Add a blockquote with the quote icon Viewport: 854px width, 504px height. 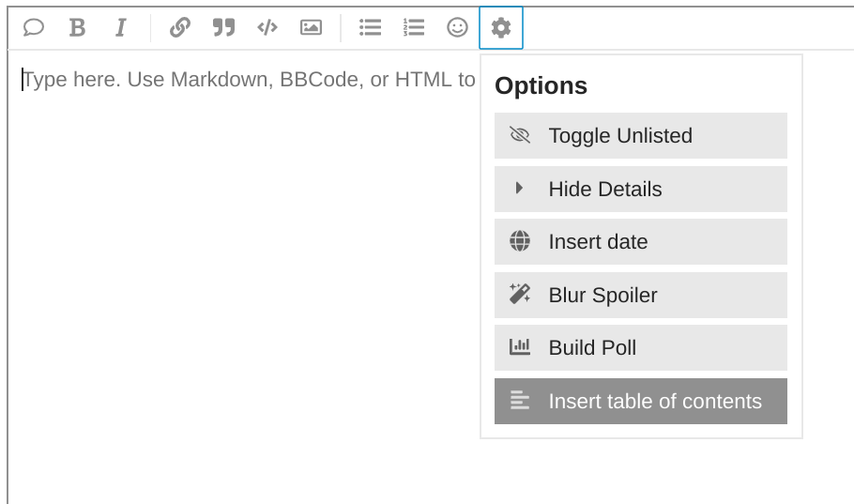(x=223, y=28)
